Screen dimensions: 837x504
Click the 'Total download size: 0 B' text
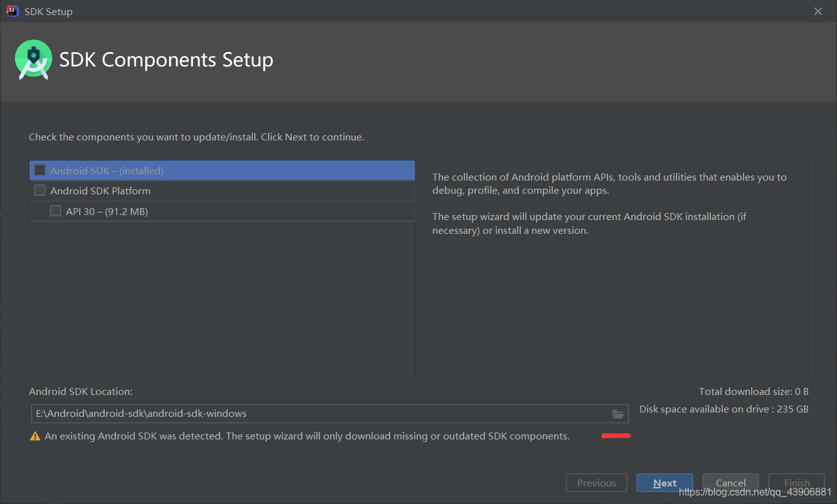[754, 391]
